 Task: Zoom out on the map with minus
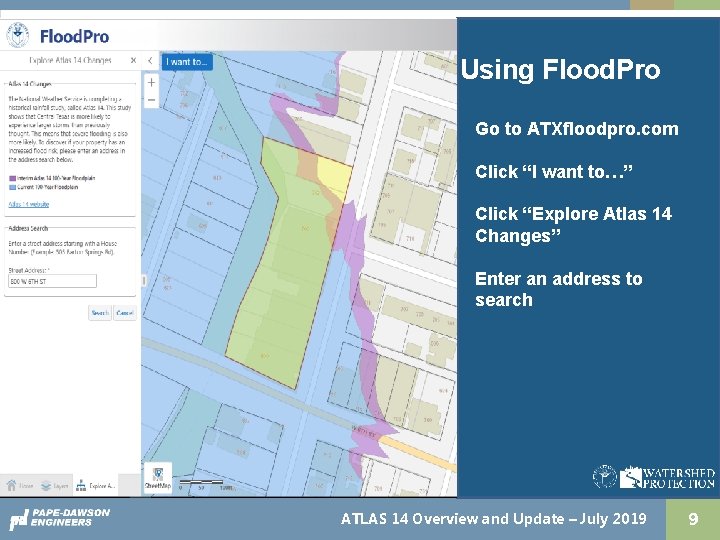pyautogui.click(x=151, y=100)
